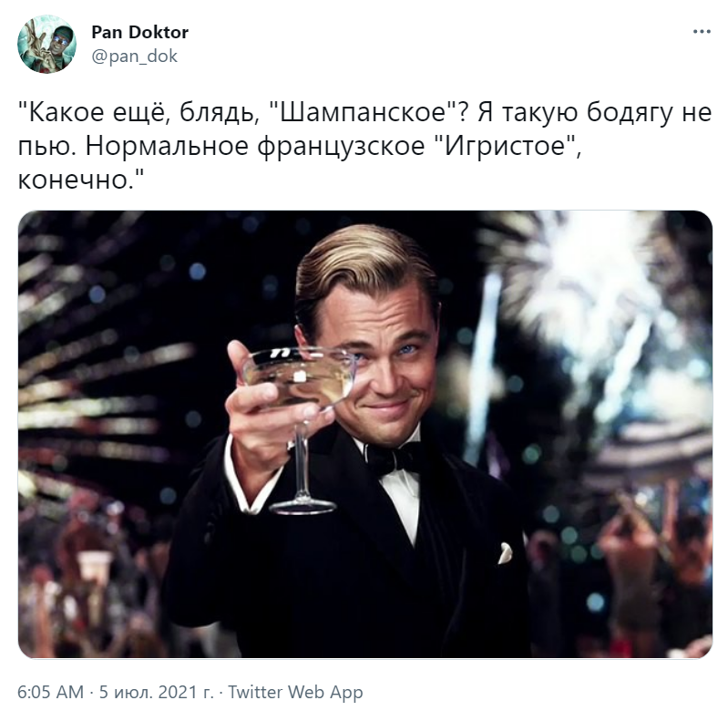
Task: Click the glass stem base in the photo
Action: [302, 506]
